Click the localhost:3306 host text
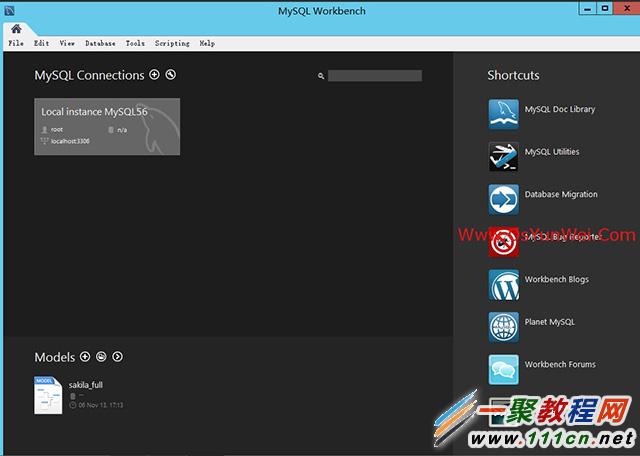 click(x=70, y=141)
